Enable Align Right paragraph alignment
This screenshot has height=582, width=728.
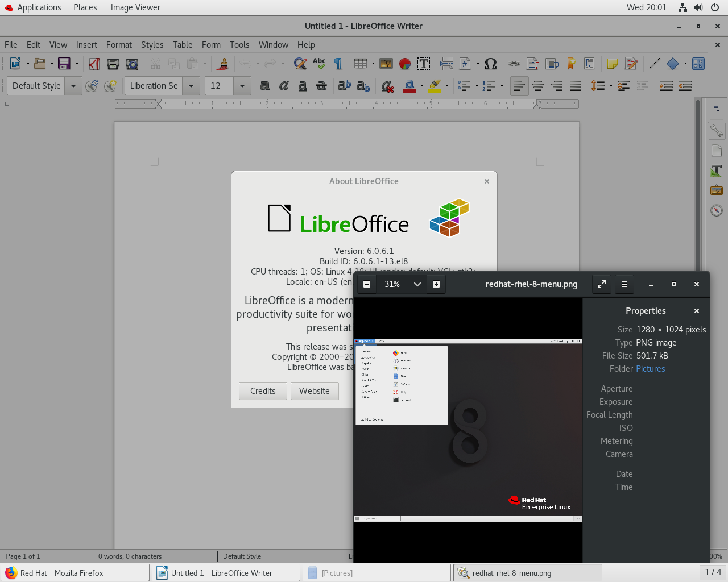557,86
